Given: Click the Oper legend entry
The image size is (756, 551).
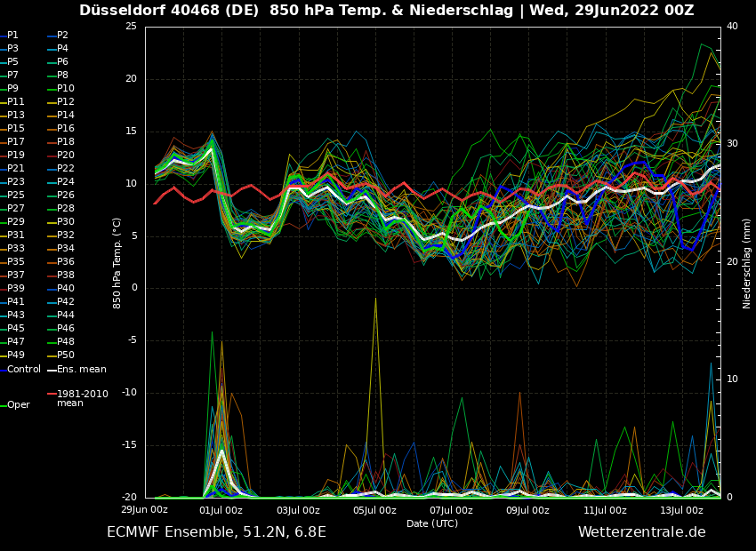Looking at the screenshot, I should click(x=19, y=404).
